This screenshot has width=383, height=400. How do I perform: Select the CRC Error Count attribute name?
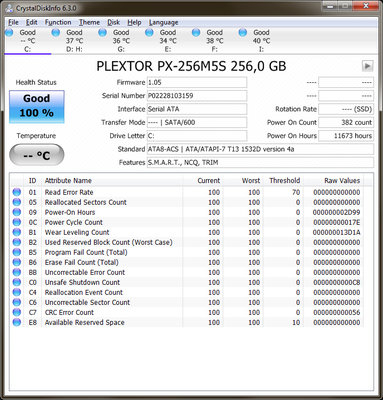point(69,312)
